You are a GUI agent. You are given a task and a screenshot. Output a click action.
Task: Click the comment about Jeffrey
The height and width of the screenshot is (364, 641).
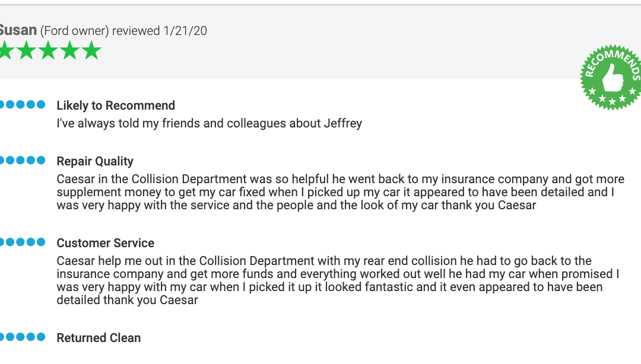(210, 123)
